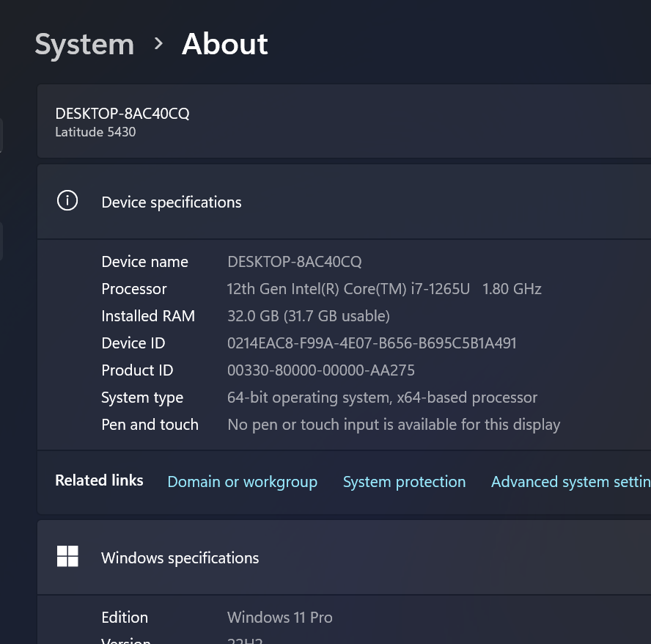Select the processor value i7-1265U 1.80 GHz
Image resolution: width=651 pixels, height=644 pixels.
click(x=384, y=289)
